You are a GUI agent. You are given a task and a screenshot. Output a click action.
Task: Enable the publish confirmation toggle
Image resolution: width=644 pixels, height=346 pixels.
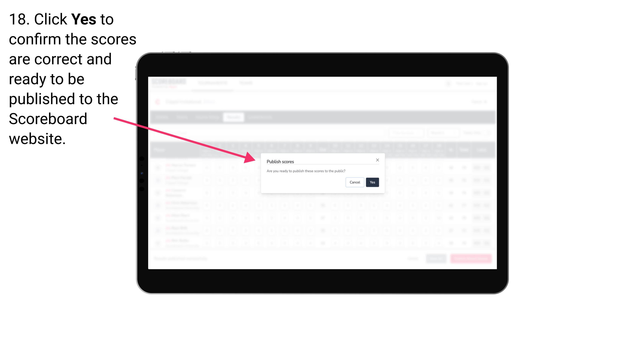point(372,182)
